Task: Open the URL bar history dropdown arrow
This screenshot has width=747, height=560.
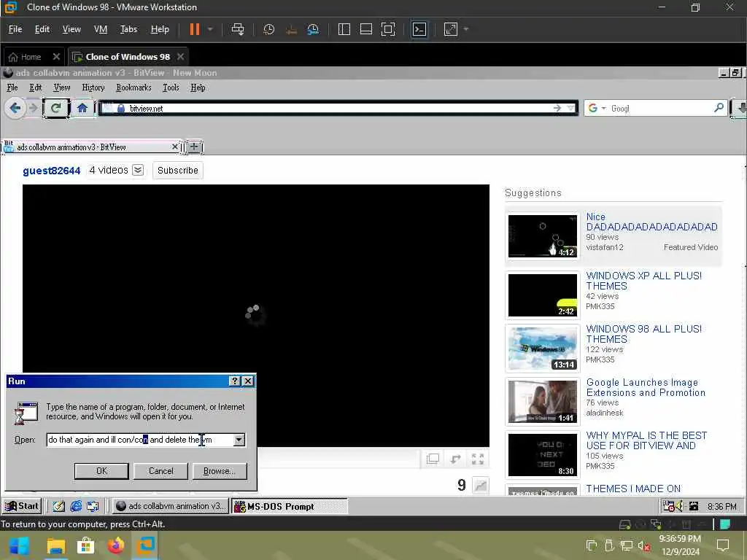Action: coord(570,109)
